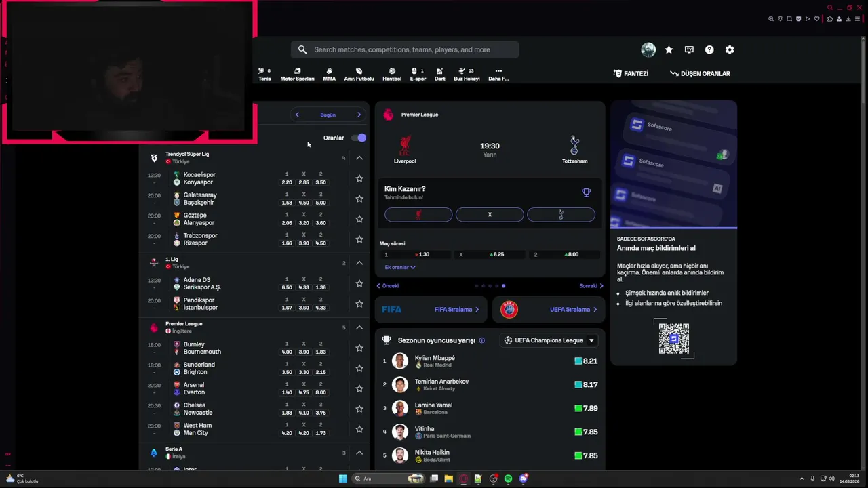Open Daha Fazla sports menu
This screenshot has height=488, width=868.
coord(498,75)
